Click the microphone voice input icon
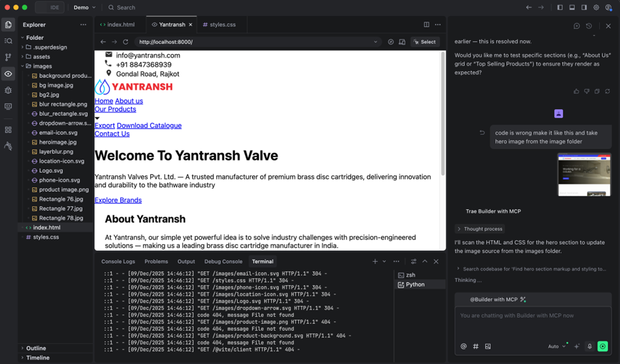 tap(589, 346)
